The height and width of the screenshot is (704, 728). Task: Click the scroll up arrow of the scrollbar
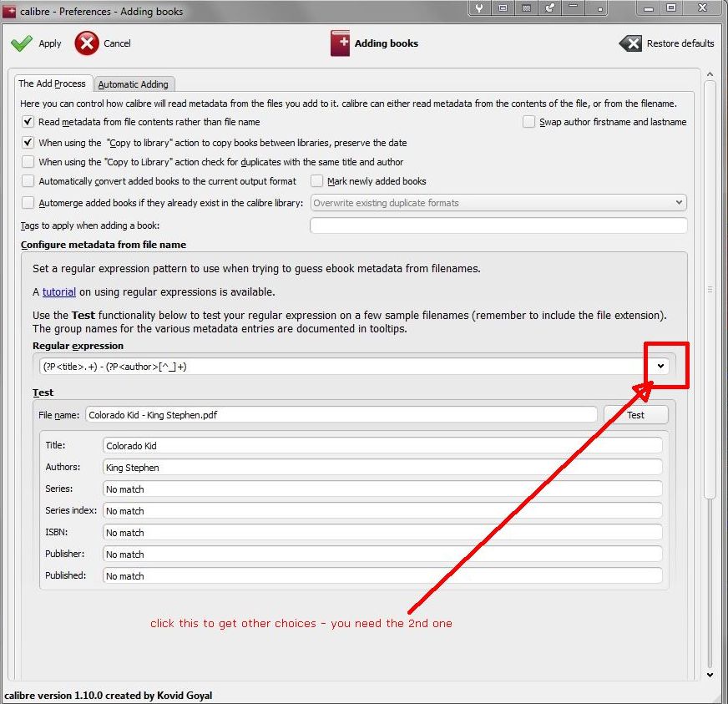point(710,74)
